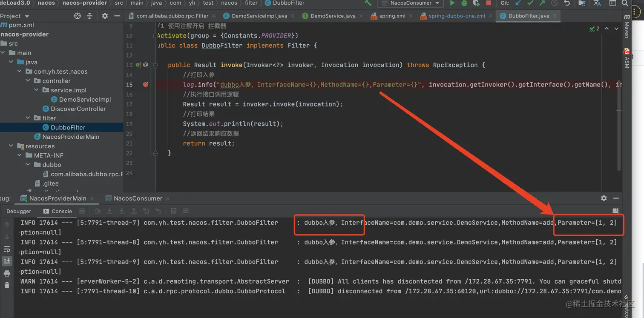Viewport: 644px width, 318px height.
Task: Close the NacosProviderMain debug tab
Action: click(92, 198)
